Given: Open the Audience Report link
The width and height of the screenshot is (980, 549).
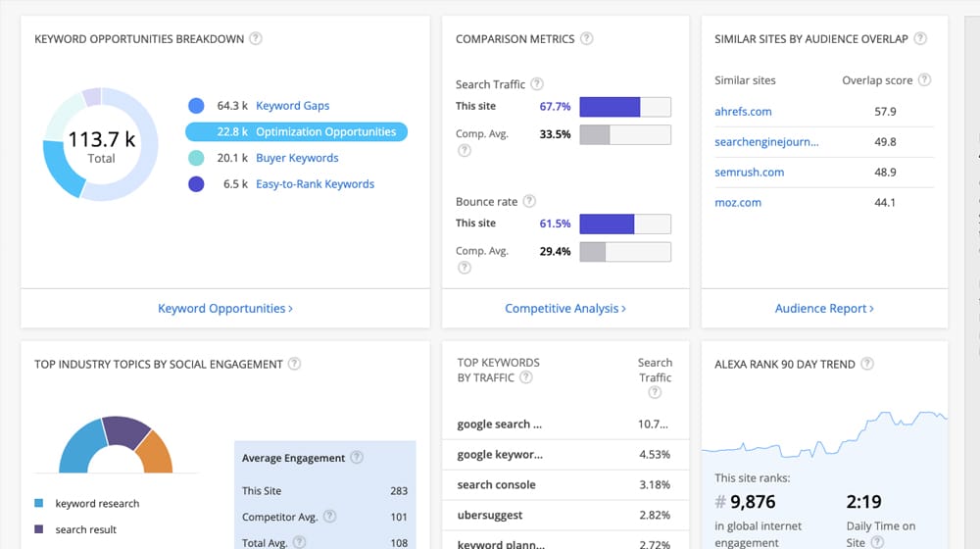Looking at the screenshot, I should point(824,309).
